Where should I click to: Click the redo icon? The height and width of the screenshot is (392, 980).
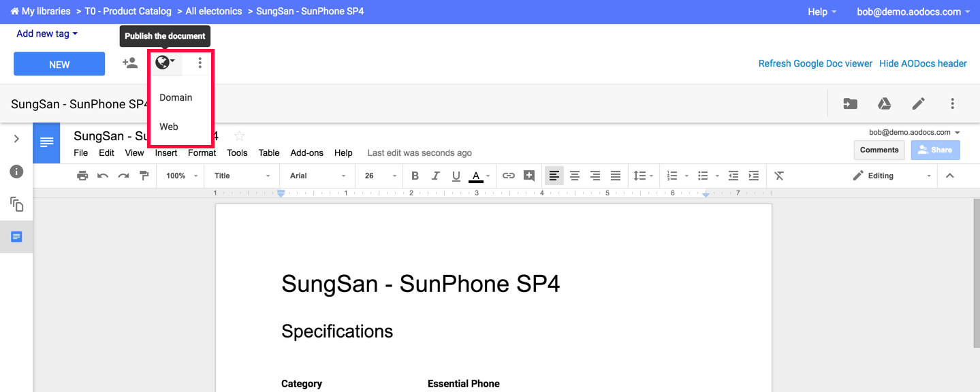(123, 176)
